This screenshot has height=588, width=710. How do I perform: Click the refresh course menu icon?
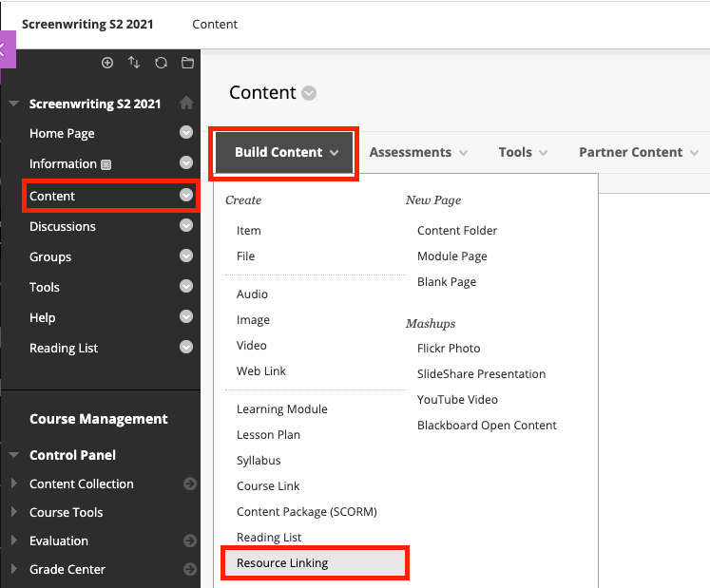coord(161,63)
